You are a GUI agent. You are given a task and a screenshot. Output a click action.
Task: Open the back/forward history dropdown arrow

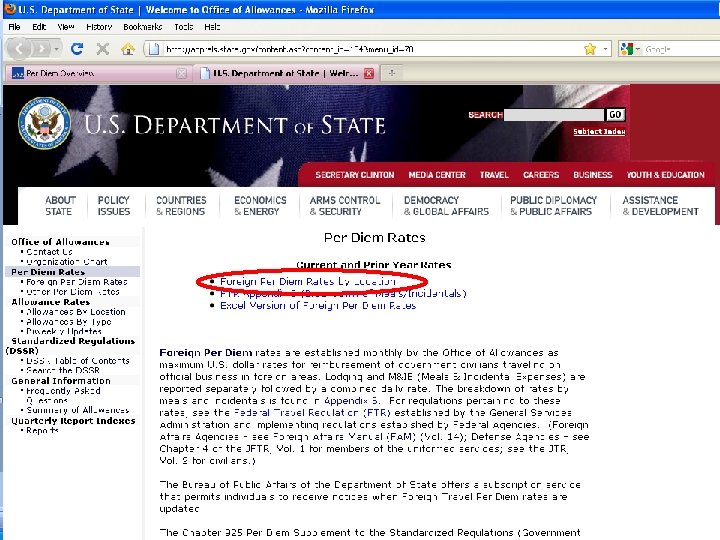click(x=56, y=49)
